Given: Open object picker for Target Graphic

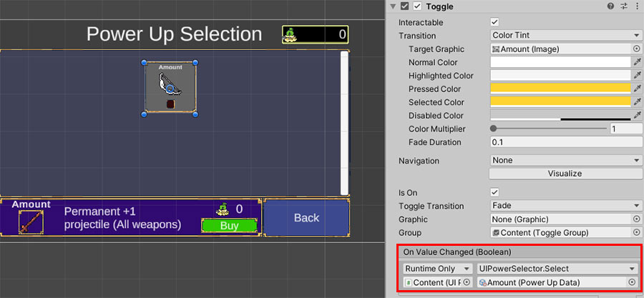Looking at the screenshot, I should click(637, 49).
